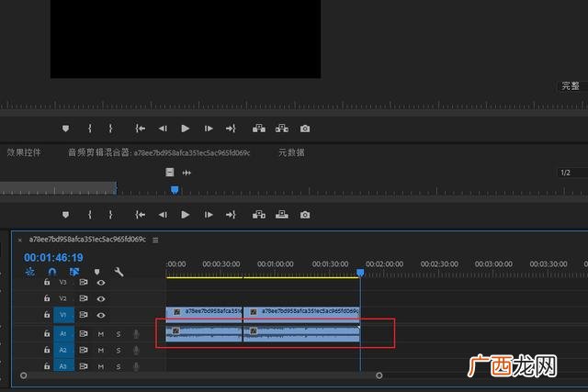
Task: Go to Out point in the 1/2 monitor controls
Action: [x=231, y=215]
